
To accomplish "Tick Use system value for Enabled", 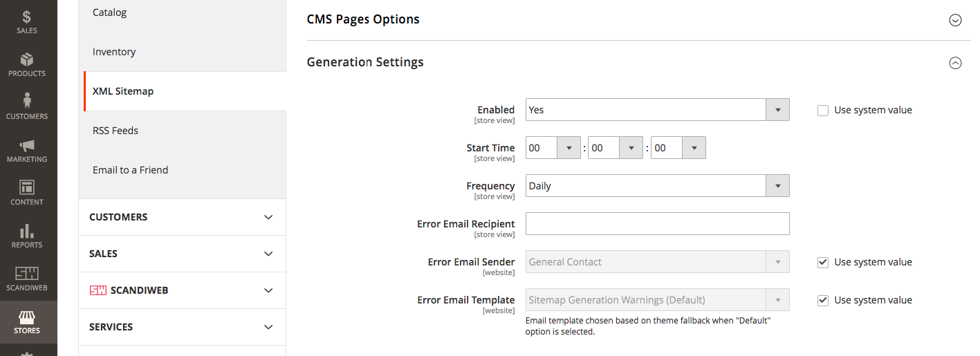I will coord(823,110).
